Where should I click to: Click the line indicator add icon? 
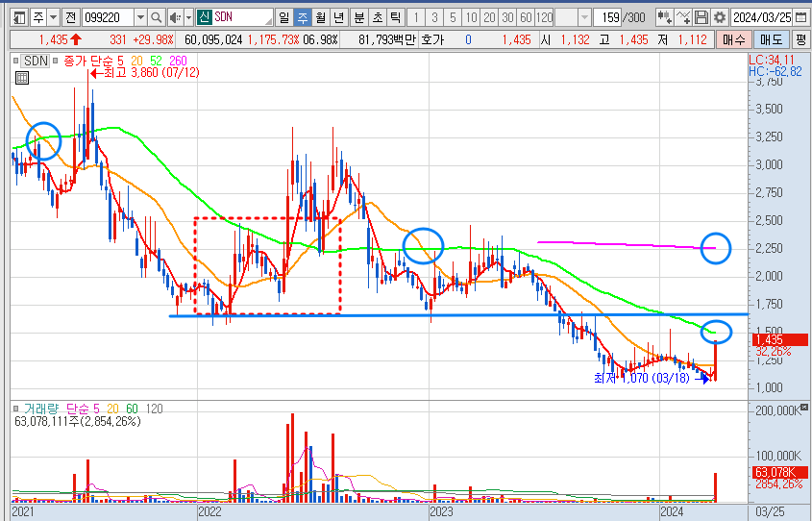[x=683, y=17]
